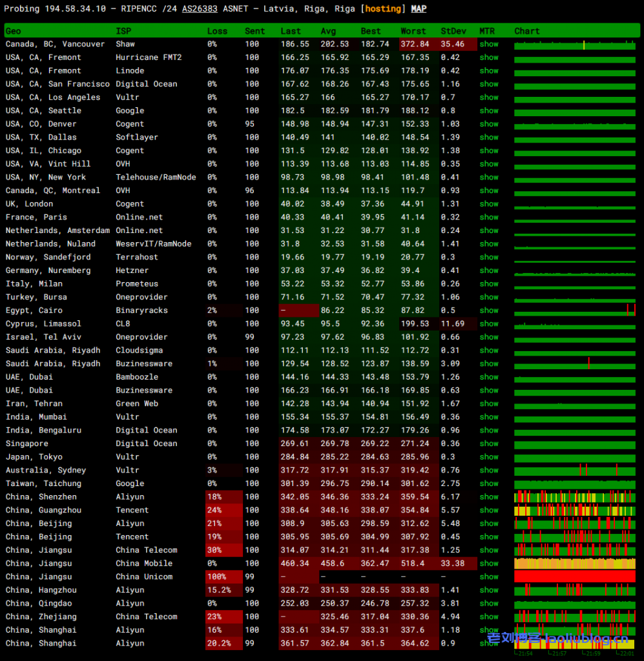Viewport: 644px width, 661px height.
Task: Click the Jiangsu China Mobile yellow chart
Action: [x=574, y=564]
